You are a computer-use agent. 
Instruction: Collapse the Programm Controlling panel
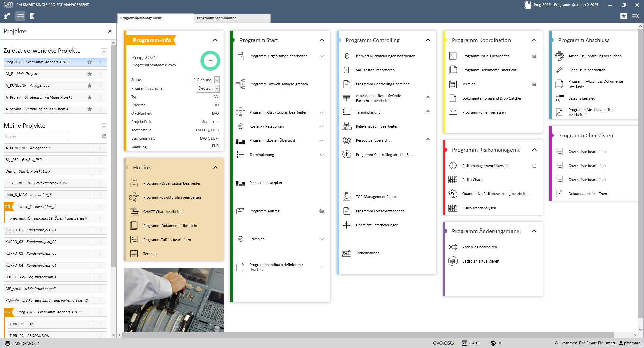(428, 40)
